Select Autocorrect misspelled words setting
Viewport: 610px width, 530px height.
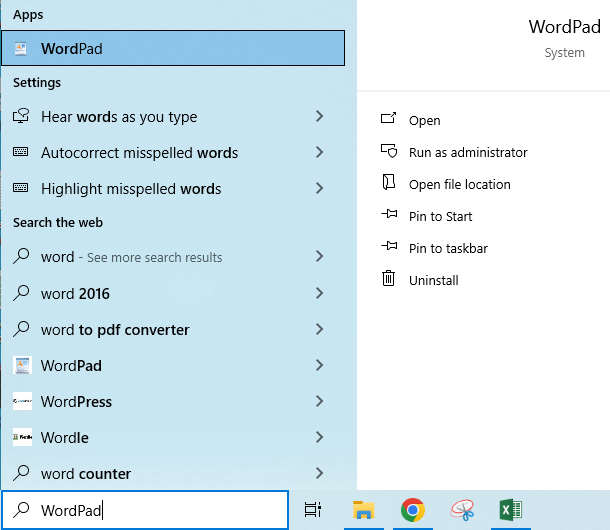pos(173,153)
